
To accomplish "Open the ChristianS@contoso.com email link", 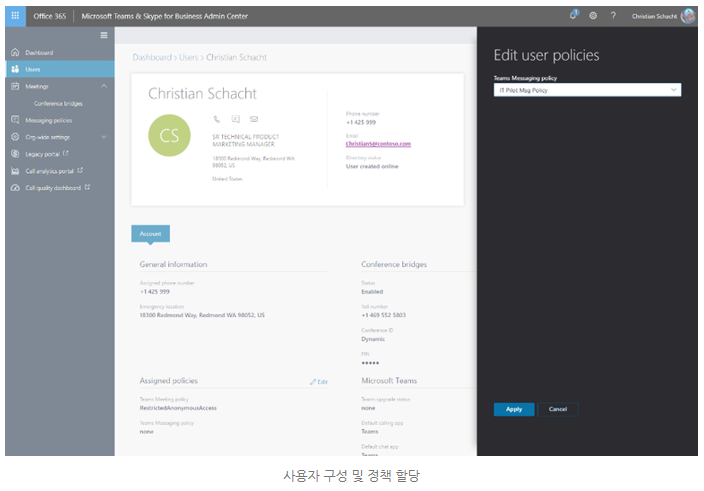I will pos(378,144).
